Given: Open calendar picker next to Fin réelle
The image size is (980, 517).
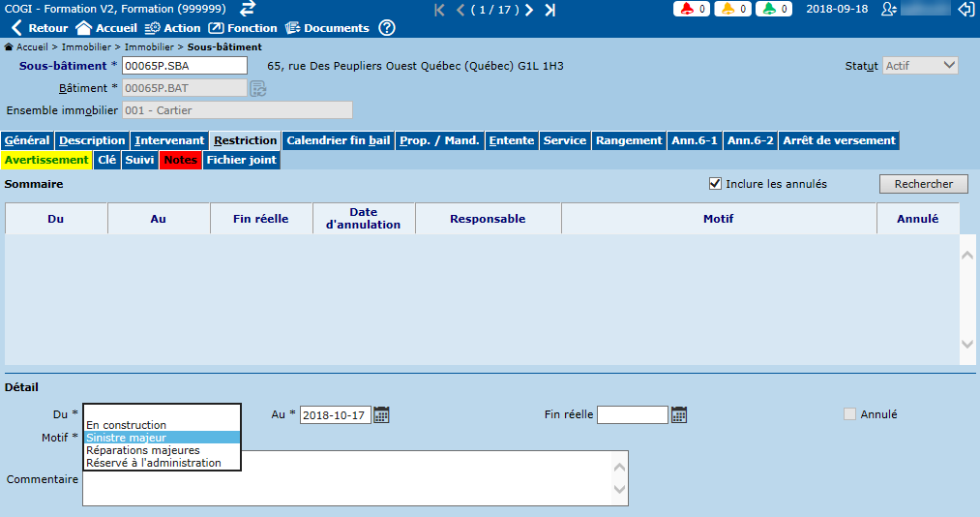Looking at the screenshot, I should 679,414.
